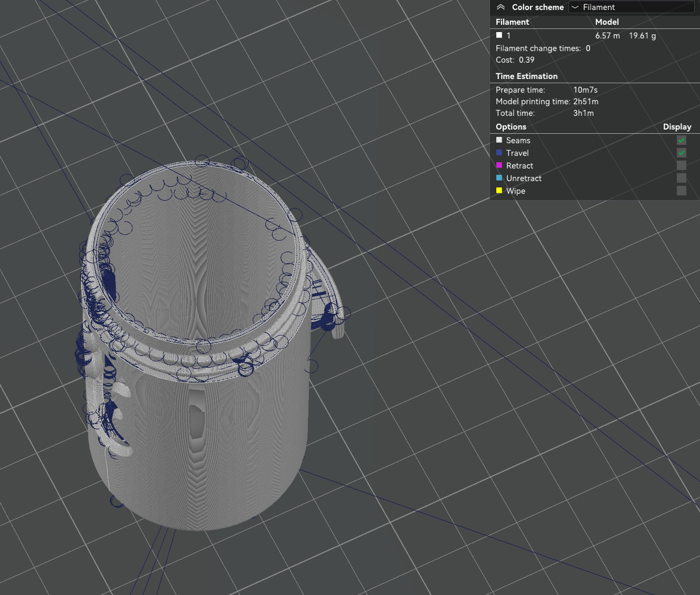Click the magenta Retract color swatch
The image size is (700, 595).
click(x=499, y=165)
